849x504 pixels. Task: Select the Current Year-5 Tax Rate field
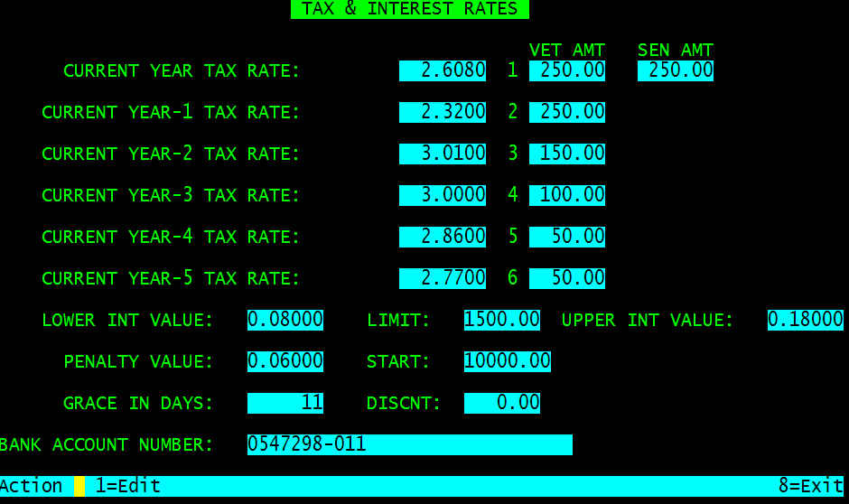click(443, 278)
